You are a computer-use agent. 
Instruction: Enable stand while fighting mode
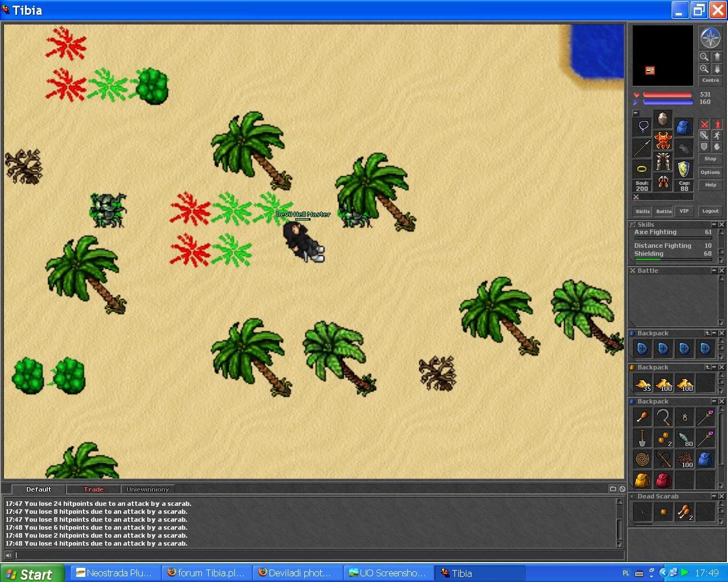(717, 124)
